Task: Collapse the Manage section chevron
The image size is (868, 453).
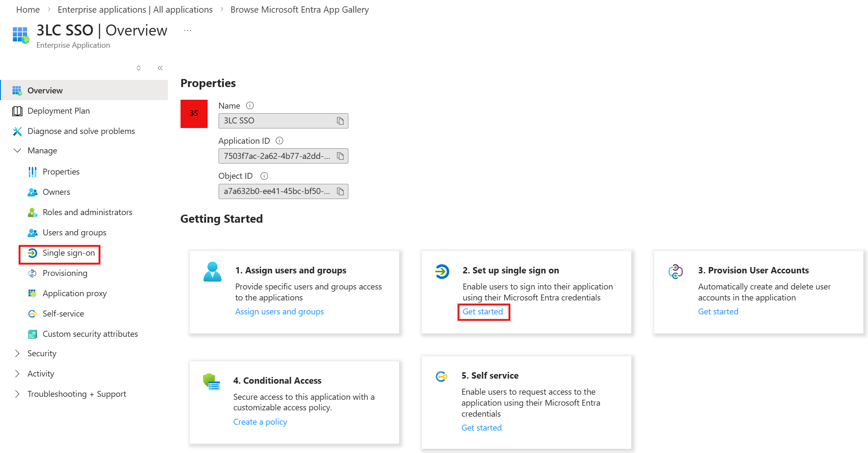Action: click(17, 150)
